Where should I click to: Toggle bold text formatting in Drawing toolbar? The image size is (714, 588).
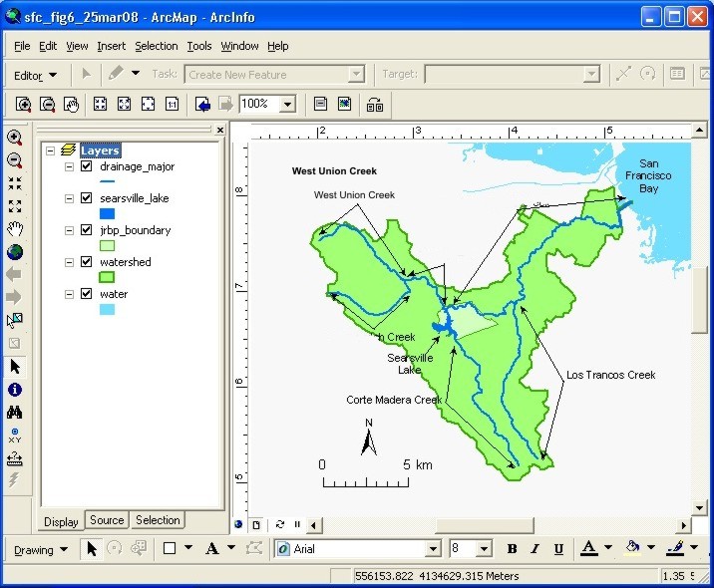click(x=512, y=549)
